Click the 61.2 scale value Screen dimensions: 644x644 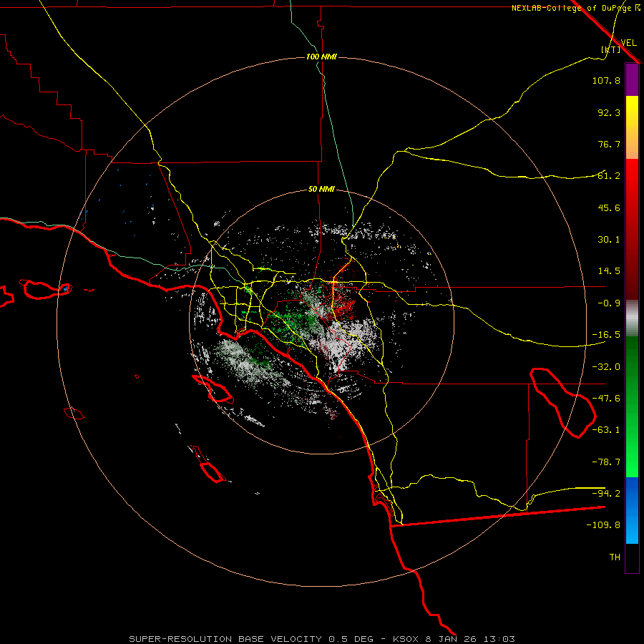pos(609,176)
